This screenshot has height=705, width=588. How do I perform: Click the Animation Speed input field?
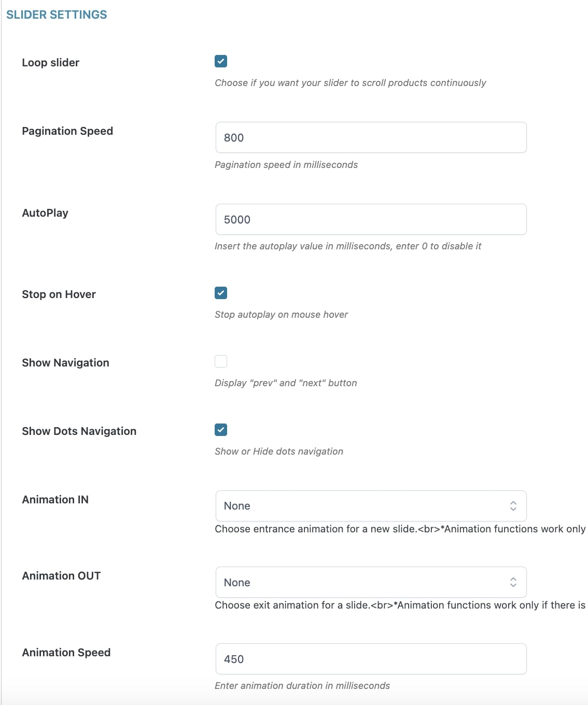tap(371, 659)
